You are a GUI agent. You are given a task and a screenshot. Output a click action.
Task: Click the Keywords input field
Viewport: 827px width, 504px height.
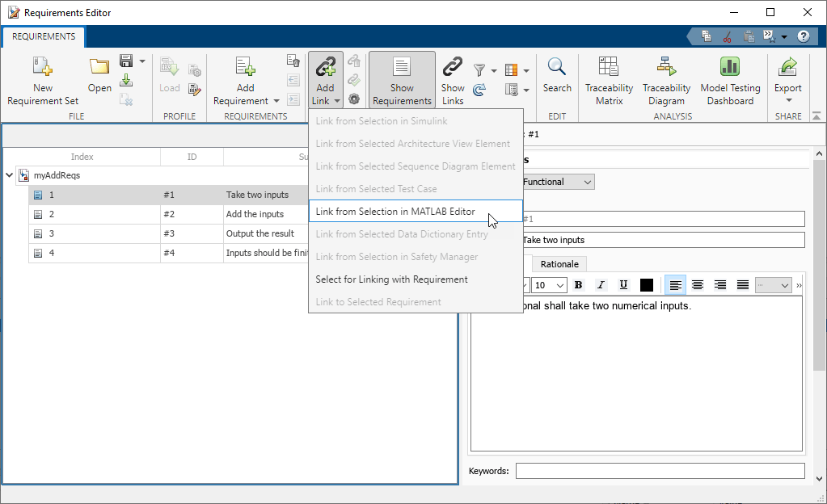(x=660, y=471)
